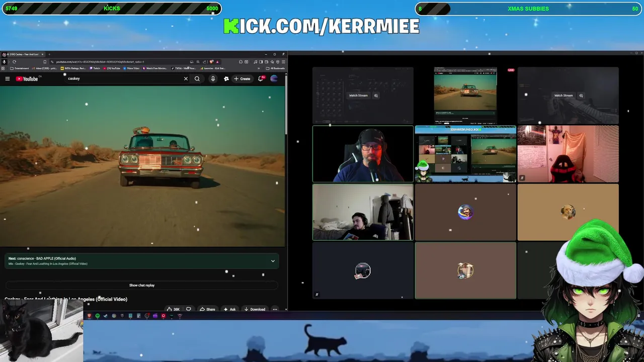
Task: Share the Caskey video
Action: pos(207,309)
